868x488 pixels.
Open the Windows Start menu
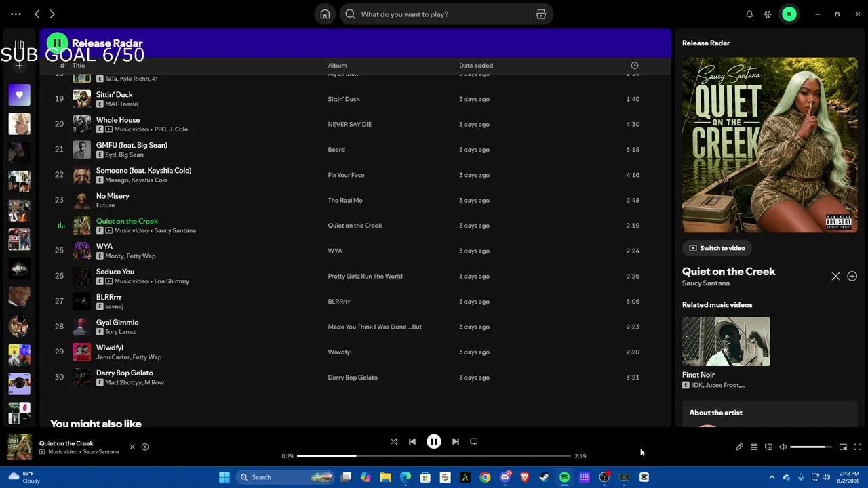click(x=224, y=477)
